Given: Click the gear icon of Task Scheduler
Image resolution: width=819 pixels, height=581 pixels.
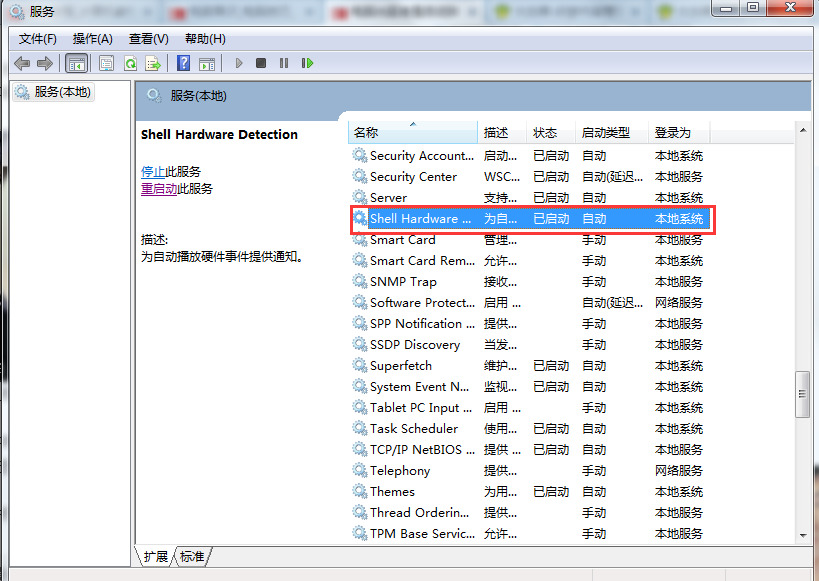Looking at the screenshot, I should tap(359, 428).
